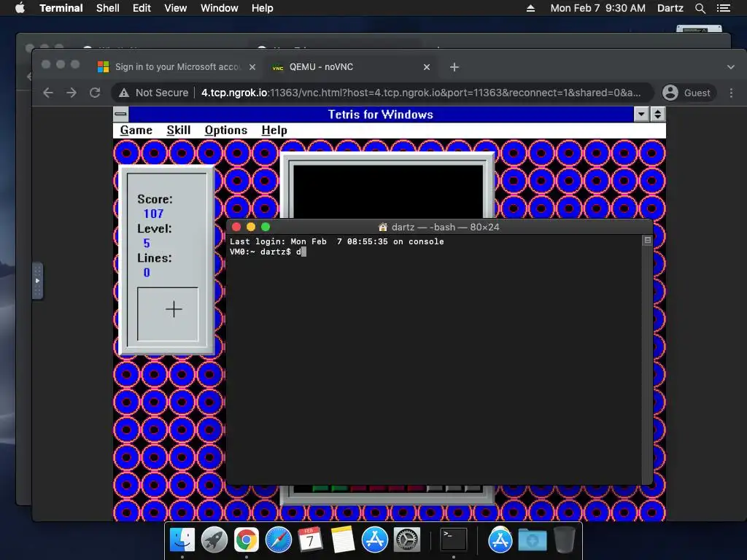Open Tetris Game menu
Image resolution: width=747 pixels, height=560 pixels.
pos(136,130)
